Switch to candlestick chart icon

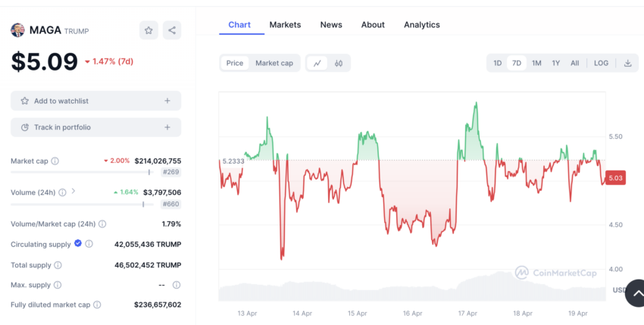(x=339, y=64)
